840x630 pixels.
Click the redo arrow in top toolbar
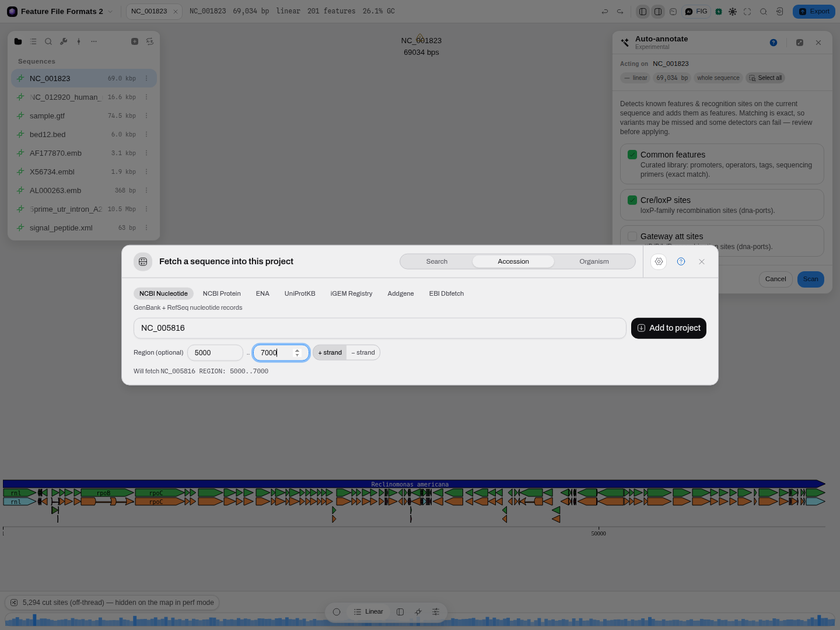(620, 12)
